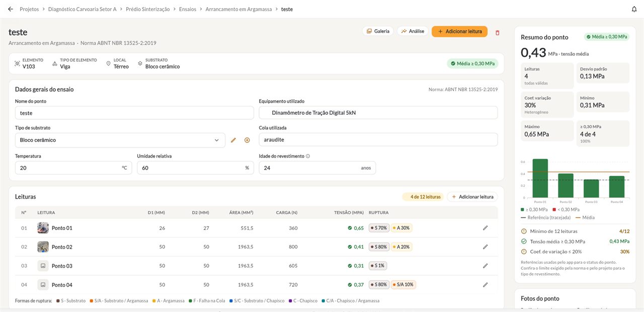The height and width of the screenshot is (312, 644).
Task: Open Arrancamento em Argamassa breadcrumb
Action: pyautogui.click(x=238, y=9)
